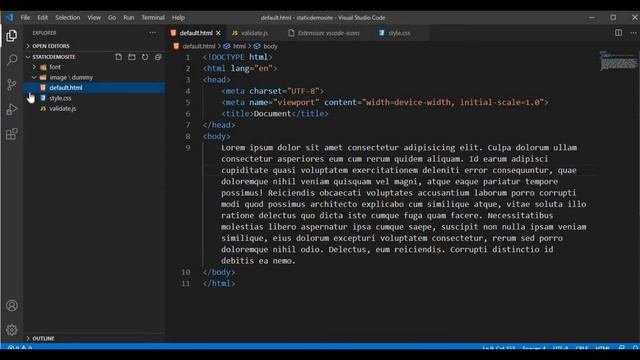The height and width of the screenshot is (360, 640).
Task: Collapse all folders in Explorer
Action: (158, 57)
